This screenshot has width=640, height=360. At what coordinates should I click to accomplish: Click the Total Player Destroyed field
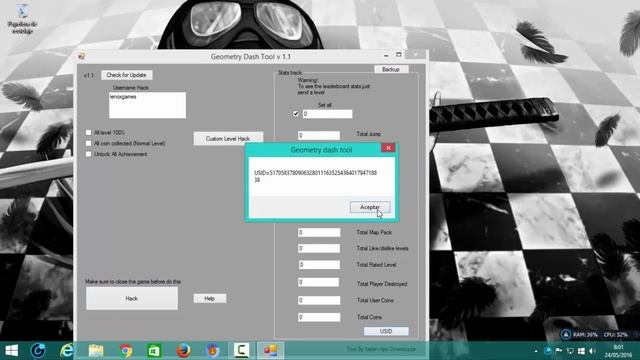coord(319,282)
